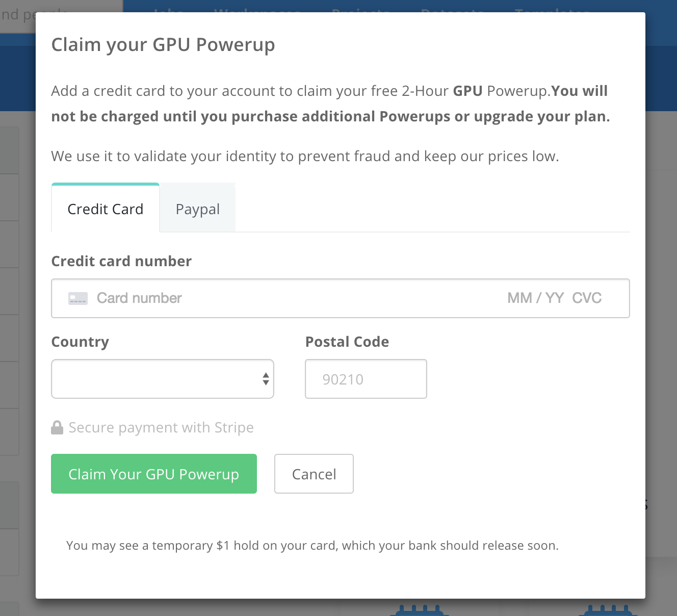Switch to the Paypal tab
Viewport: 677px width, 616px height.
pos(197,209)
